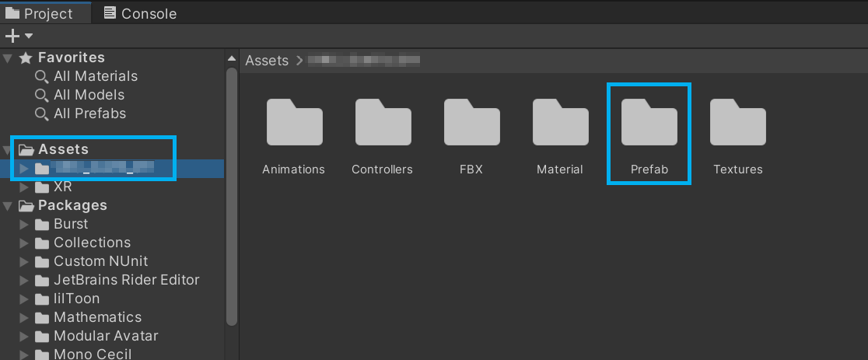
Task: Select the Modular Avatar package
Action: 106,336
